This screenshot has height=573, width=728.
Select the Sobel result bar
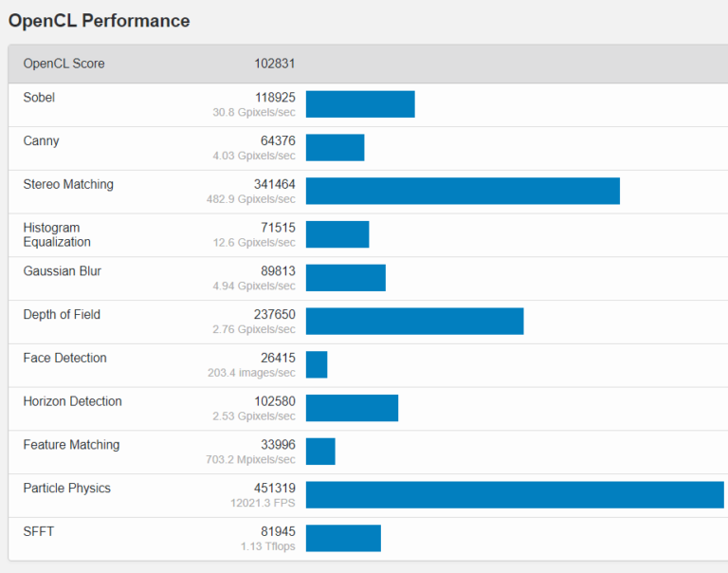pos(360,104)
